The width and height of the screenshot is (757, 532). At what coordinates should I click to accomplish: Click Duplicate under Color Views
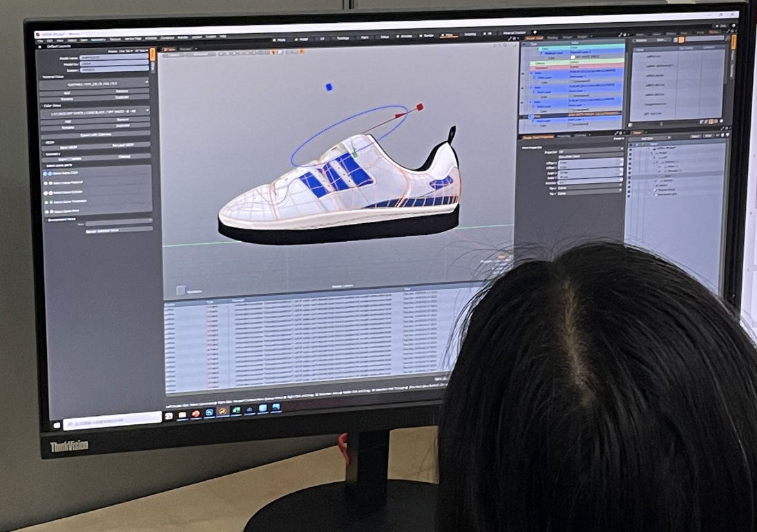(123, 125)
